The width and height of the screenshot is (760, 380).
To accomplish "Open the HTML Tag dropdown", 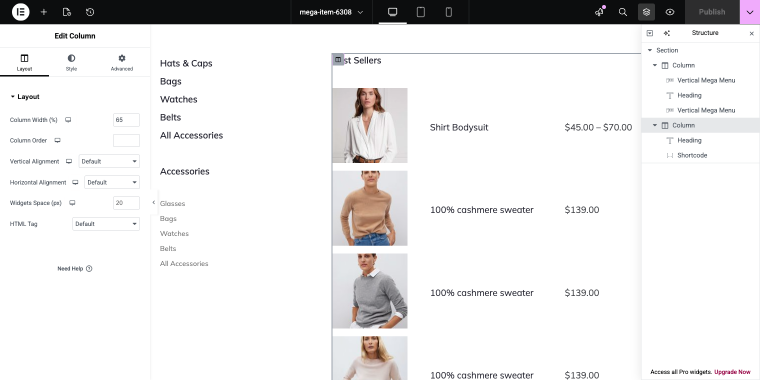I will (106, 224).
